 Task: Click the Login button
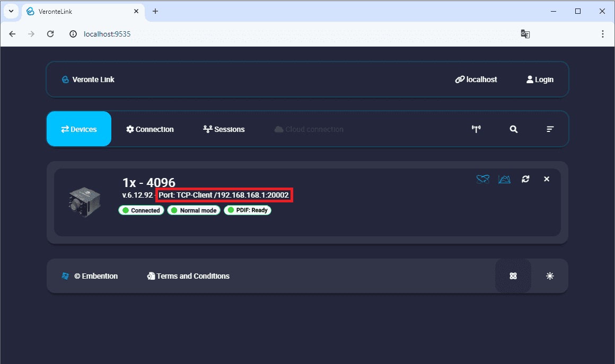tap(540, 79)
